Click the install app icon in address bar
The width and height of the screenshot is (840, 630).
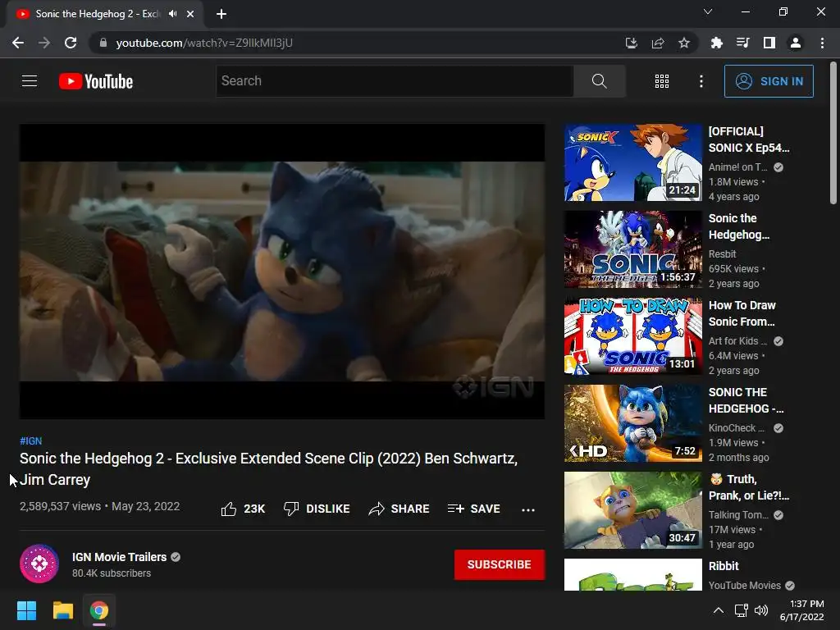click(x=632, y=43)
